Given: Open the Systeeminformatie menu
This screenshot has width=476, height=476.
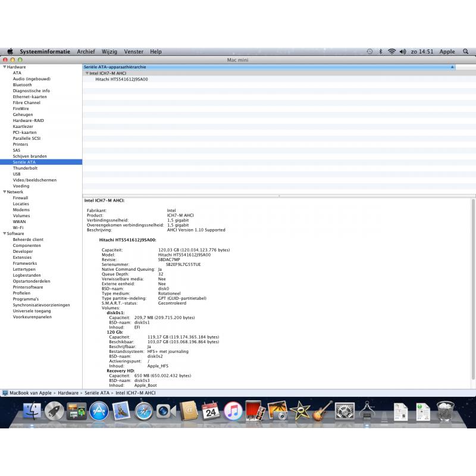Looking at the screenshot, I should 45,52.
